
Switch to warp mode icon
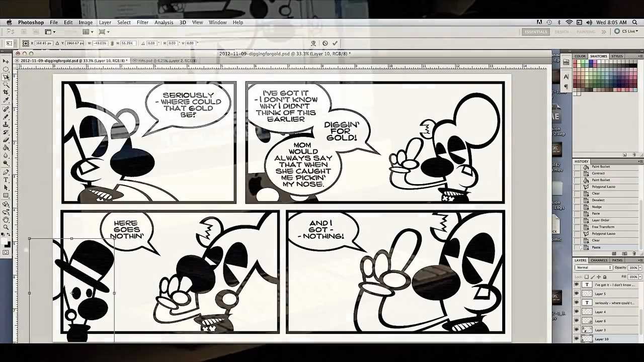(313, 43)
